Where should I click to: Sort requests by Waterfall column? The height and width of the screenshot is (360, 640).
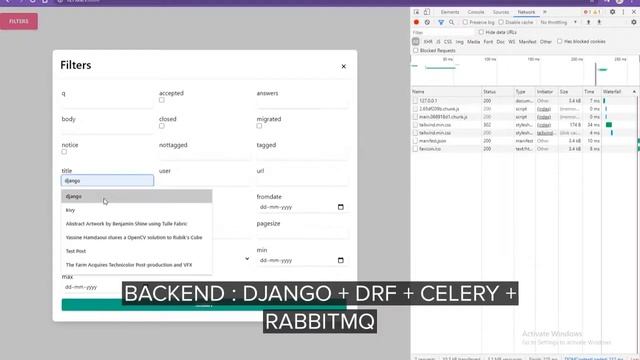(x=619, y=92)
